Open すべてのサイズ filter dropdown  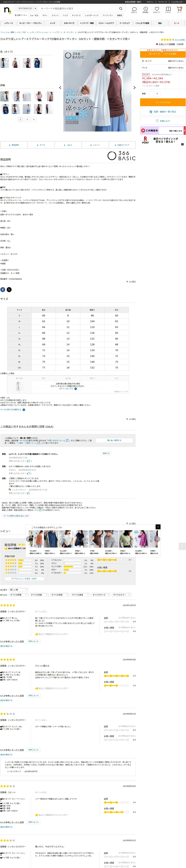click(x=101, y=595)
